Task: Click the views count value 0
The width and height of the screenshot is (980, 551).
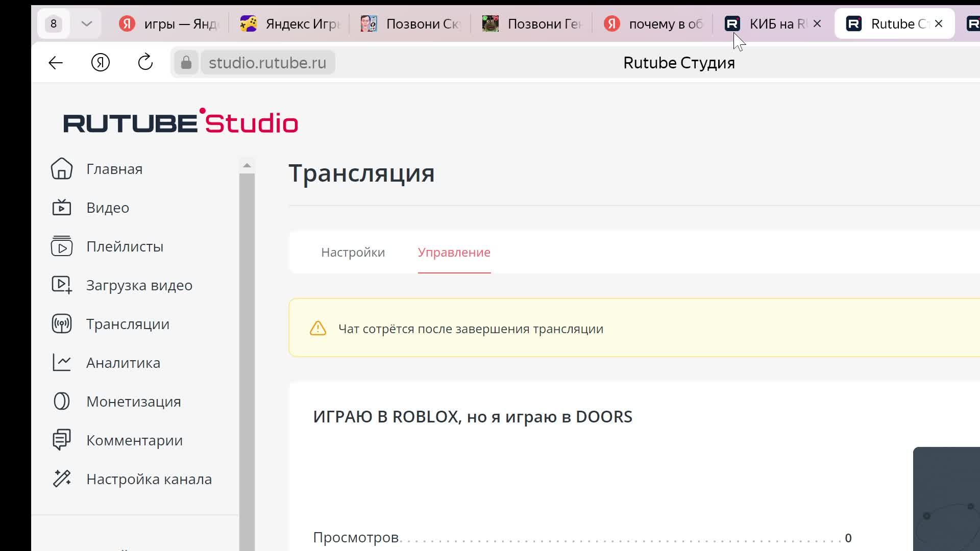Action: (x=848, y=538)
